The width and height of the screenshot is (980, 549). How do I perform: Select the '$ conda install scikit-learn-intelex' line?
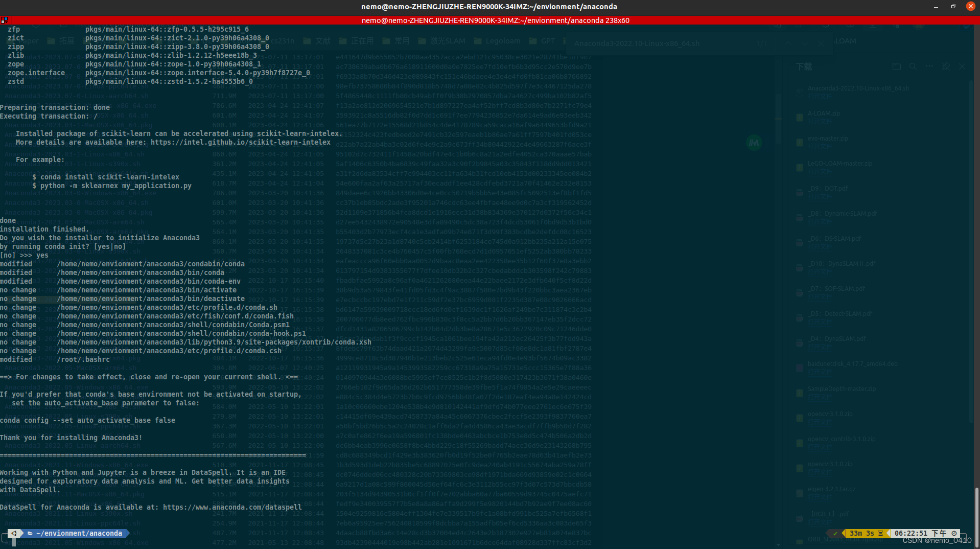(106, 177)
